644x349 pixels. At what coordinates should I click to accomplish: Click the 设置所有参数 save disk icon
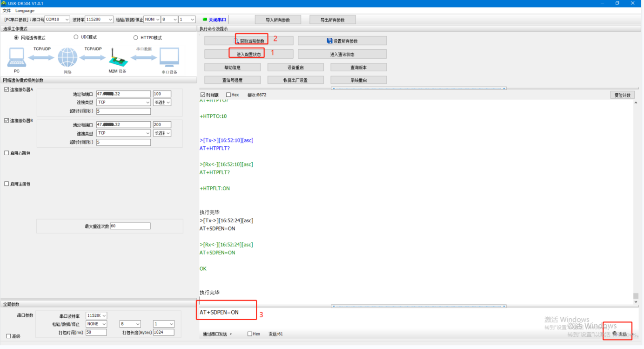click(329, 41)
